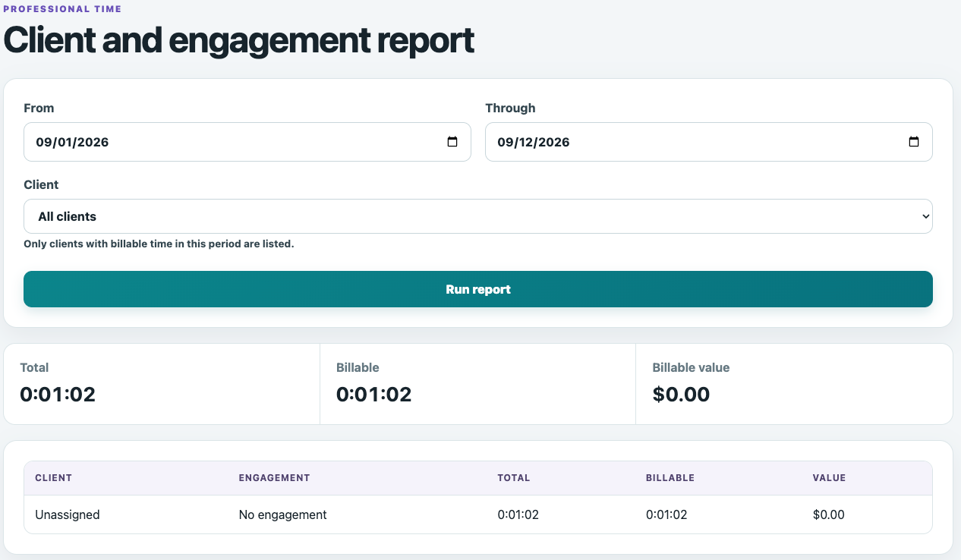Viewport: 961px width, 560px height.
Task: Click the $0.00 value cell in table row
Action: (x=828, y=514)
